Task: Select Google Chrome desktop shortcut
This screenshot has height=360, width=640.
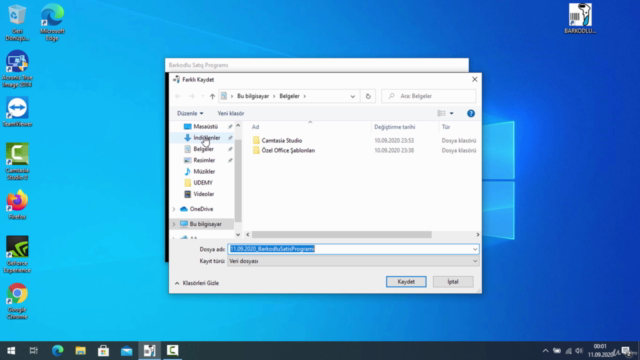Action: [17, 301]
